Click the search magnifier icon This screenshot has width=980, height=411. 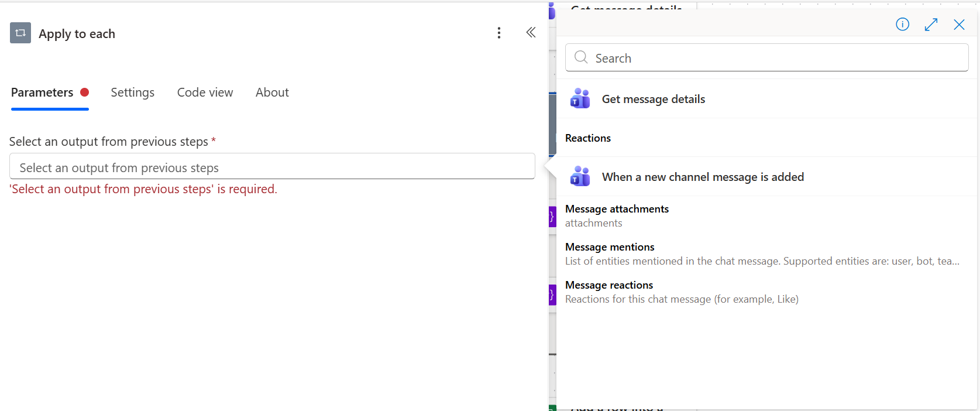tap(581, 57)
